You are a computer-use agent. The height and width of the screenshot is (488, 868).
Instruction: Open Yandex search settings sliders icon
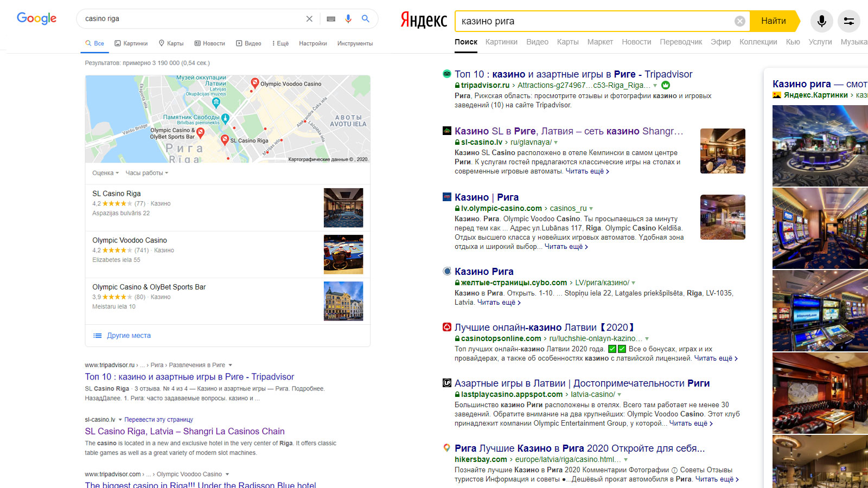(848, 21)
